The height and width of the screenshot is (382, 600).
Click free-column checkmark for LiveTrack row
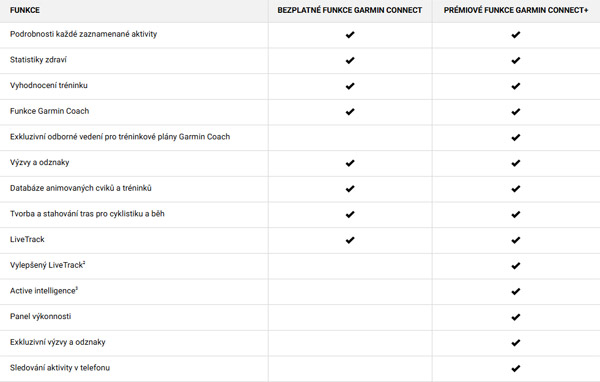tap(350, 240)
